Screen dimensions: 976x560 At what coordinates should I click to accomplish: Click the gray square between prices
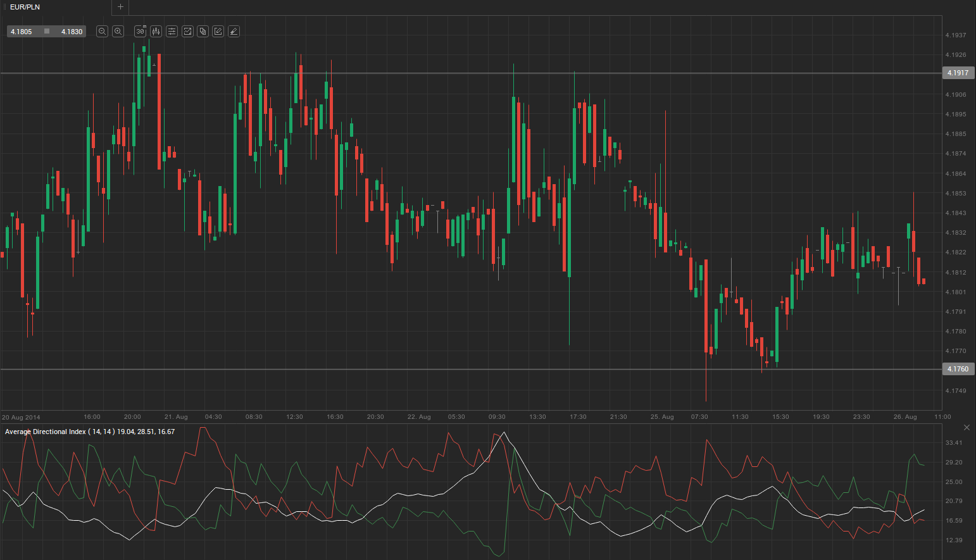47,32
